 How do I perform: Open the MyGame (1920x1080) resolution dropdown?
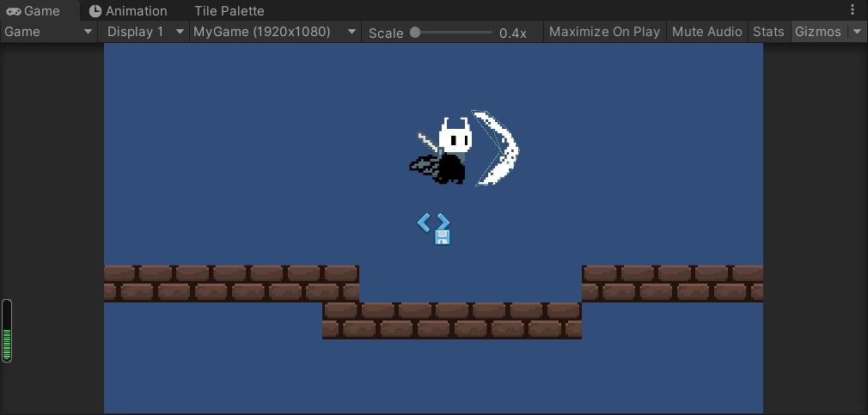[x=275, y=32]
